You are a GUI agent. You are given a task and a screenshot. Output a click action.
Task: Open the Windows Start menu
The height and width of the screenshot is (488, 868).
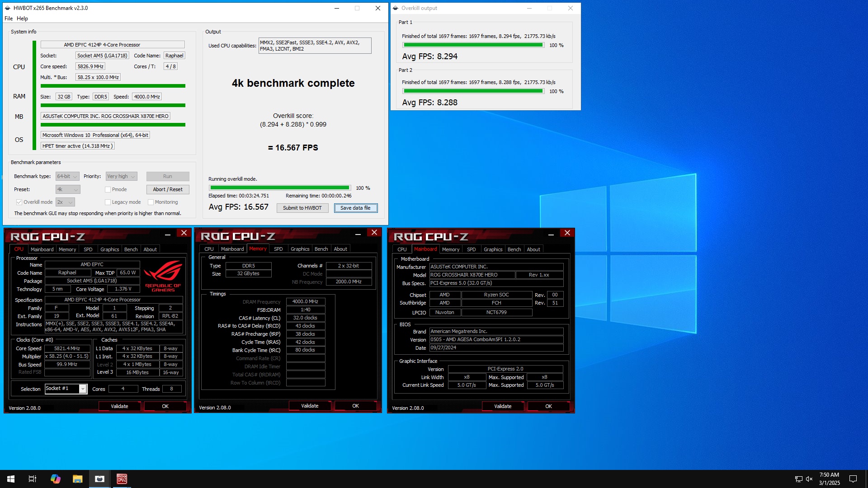[11, 479]
